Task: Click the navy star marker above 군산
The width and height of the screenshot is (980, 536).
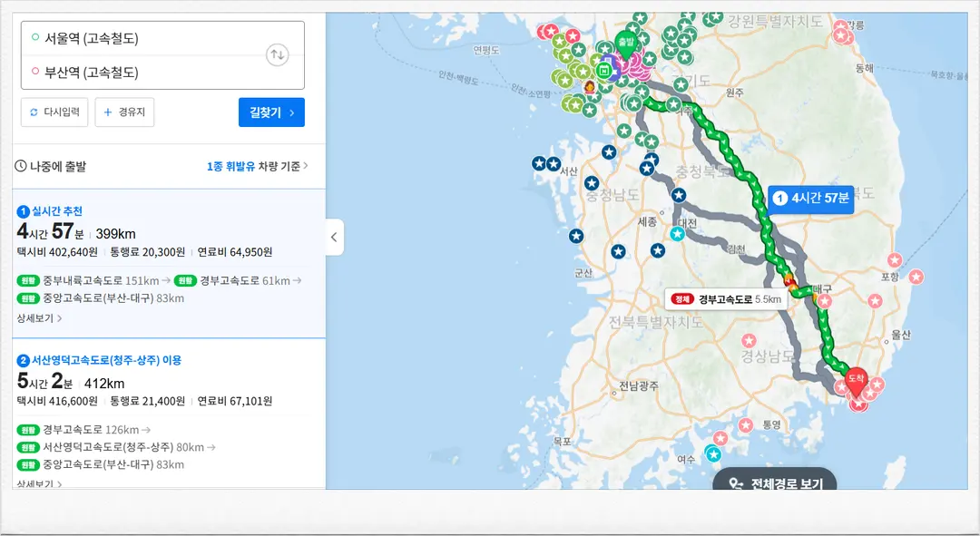Action: 576,236
